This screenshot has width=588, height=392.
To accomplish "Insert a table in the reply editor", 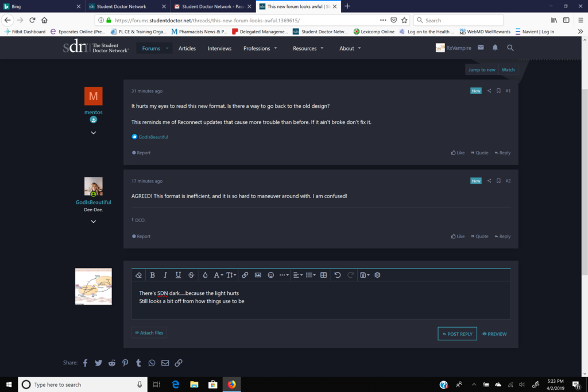I will click(x=324, y=275).
